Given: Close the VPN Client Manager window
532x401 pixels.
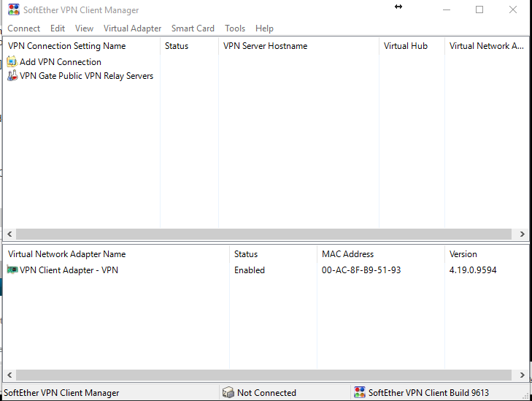Looking at the screenshot, I should point(512,9).
